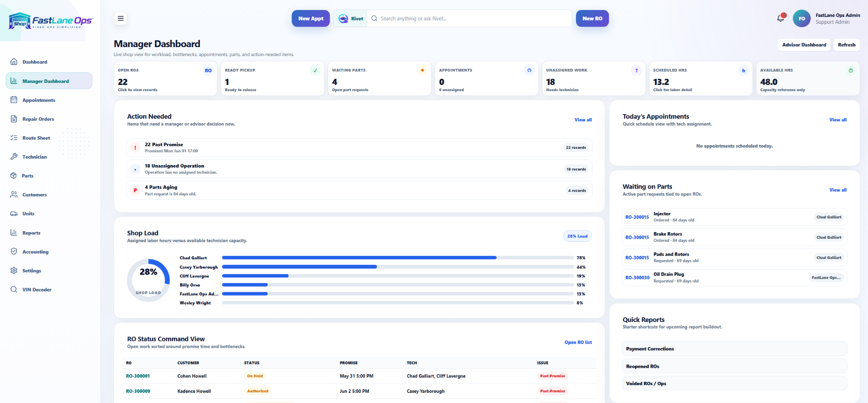This screenshot has height=403, width=868.
Task: Click the New Appt button
Action: 311,19
